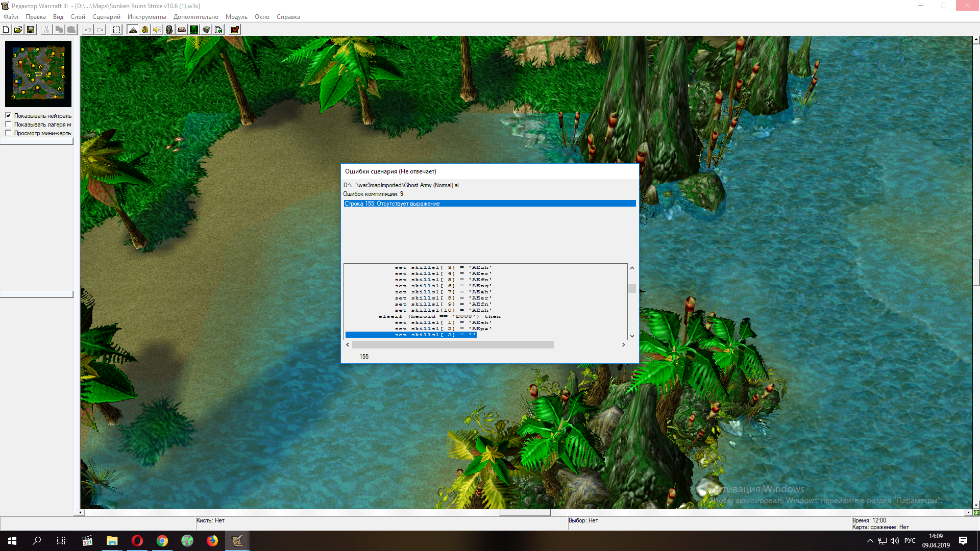Click 'Кисть: Нет' in the status bar
This screenshot has height=551, width=980.
point(210,520)
